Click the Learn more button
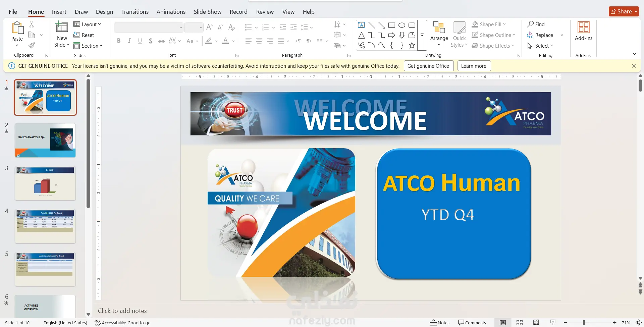The width and height of the screenshot is (644, 327). point(474,66)
